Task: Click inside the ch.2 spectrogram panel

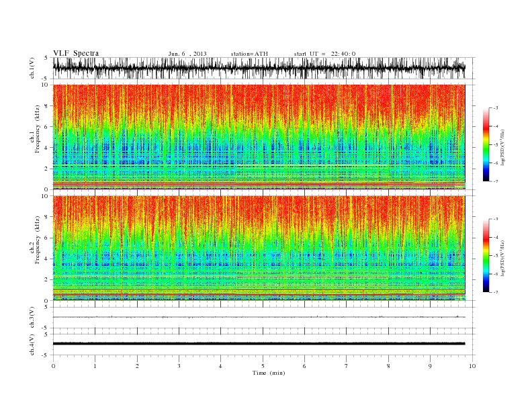Action: tap(259, 248)
